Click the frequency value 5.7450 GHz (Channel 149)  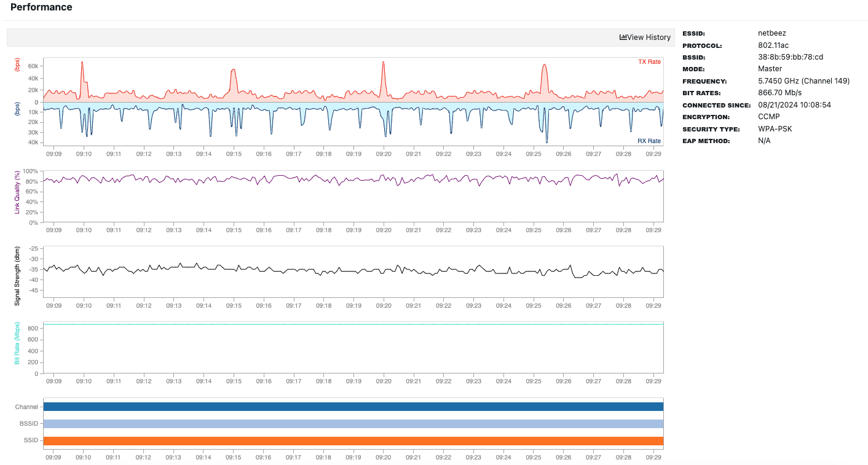(803, 81)
